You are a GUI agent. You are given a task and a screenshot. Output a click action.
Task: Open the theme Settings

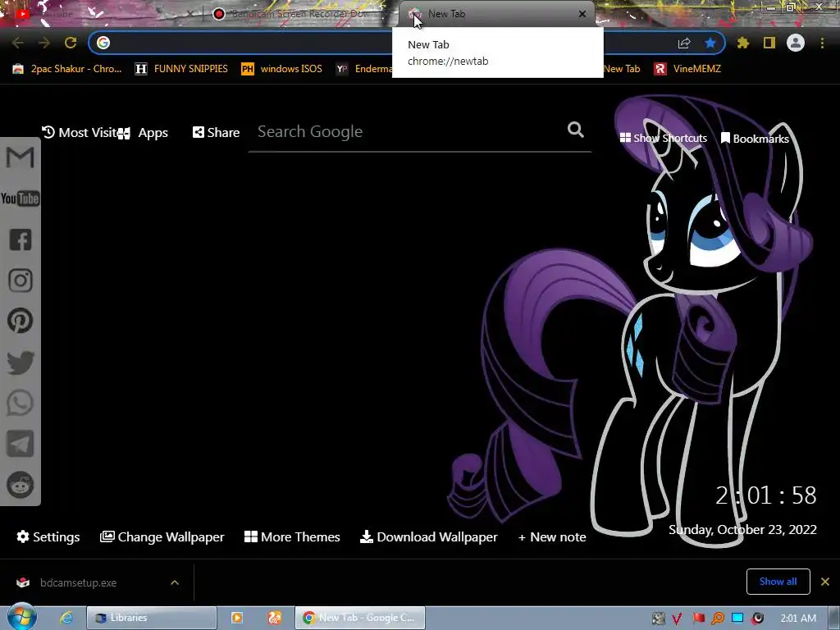[x=48, y=536]
